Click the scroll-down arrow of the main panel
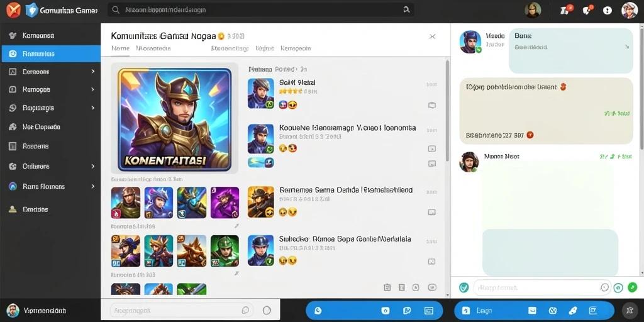 pyautogui.click(x=447, y=295)
